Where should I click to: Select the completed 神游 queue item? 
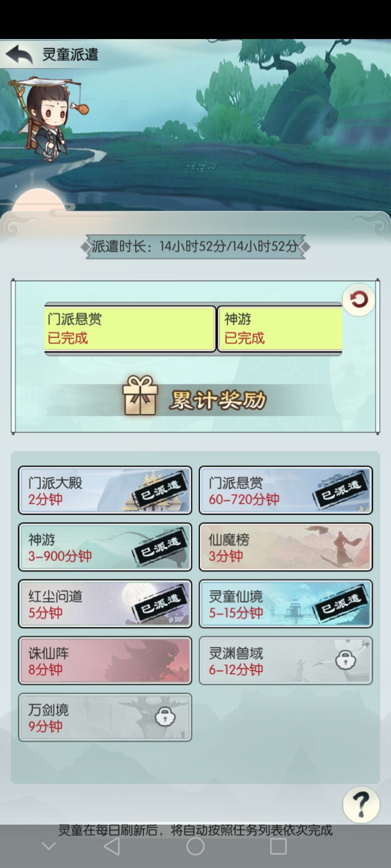[x=280, y=329]
